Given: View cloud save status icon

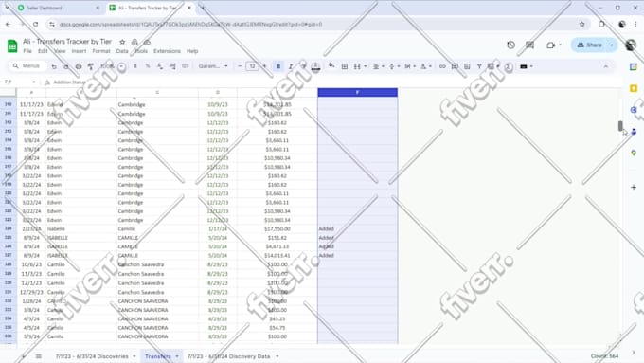Looking at the screenshot, I should pos(147,42).
